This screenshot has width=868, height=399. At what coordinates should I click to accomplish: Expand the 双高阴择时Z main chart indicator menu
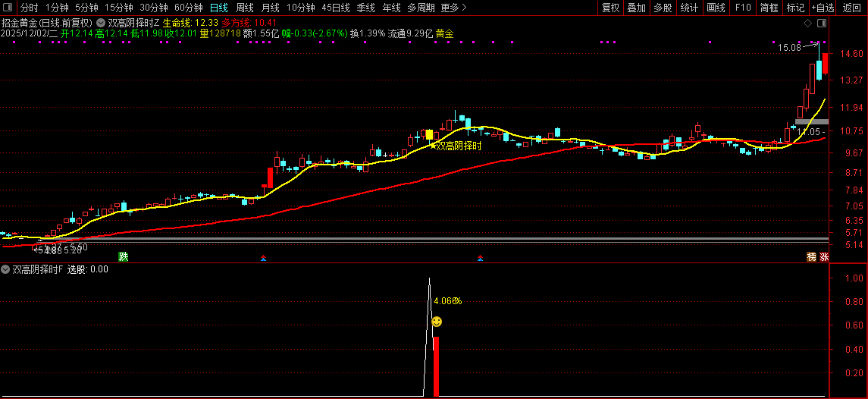click(x=99, y=24)
